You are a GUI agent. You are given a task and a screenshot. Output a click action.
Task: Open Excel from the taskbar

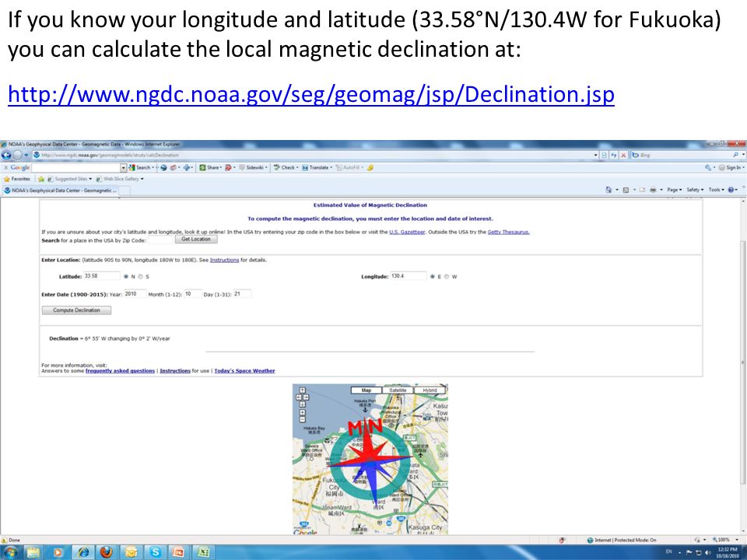pos(203,552)
